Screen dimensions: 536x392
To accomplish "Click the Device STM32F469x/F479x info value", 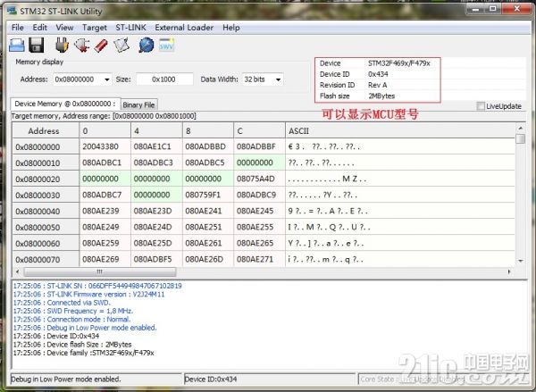I will point(399,63).
